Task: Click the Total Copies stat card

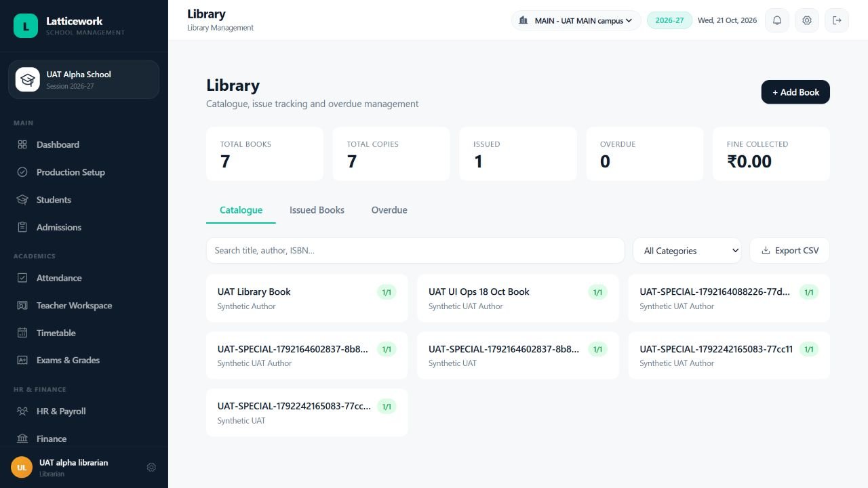Action: tap(391, 154)
